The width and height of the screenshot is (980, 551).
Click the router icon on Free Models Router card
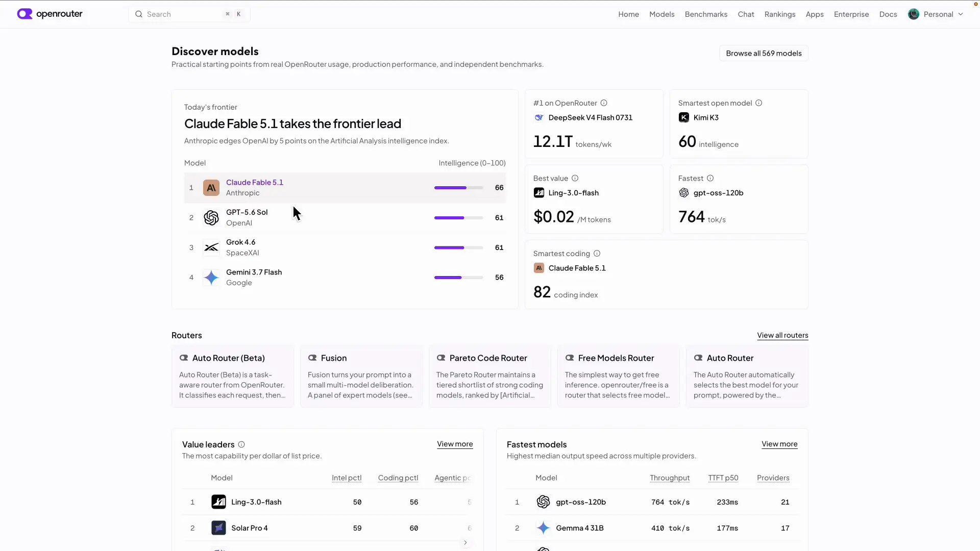tap(570, 358)
